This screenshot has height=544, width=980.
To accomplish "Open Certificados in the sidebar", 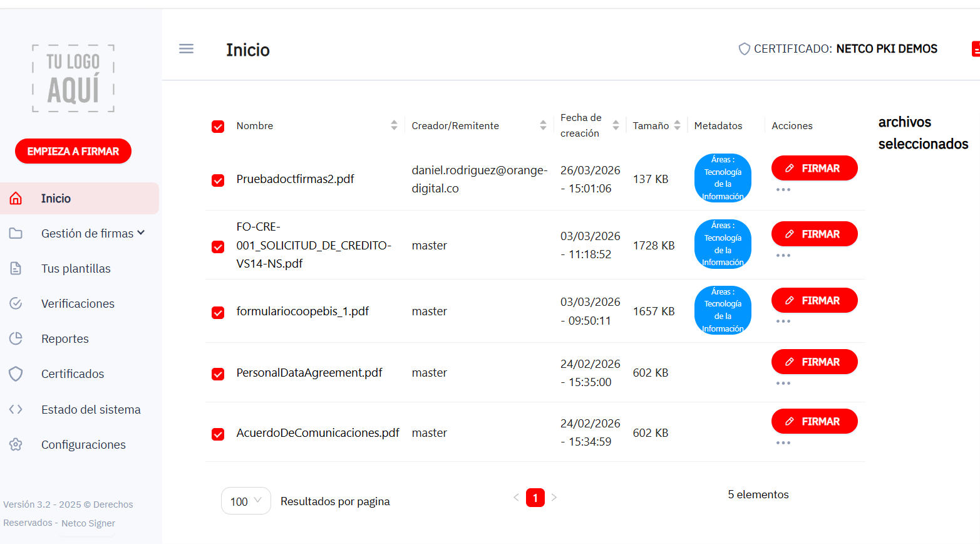I will pyautogui.click(x=73, y=374).
